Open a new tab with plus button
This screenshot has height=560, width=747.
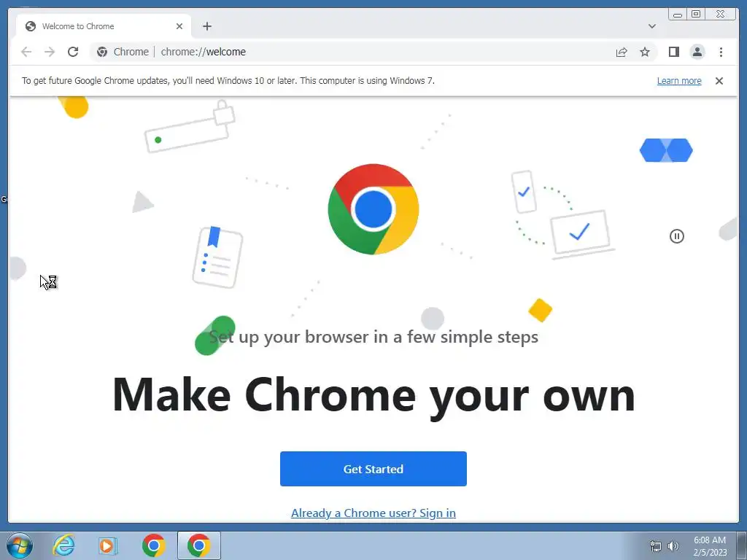click(206, 26)
